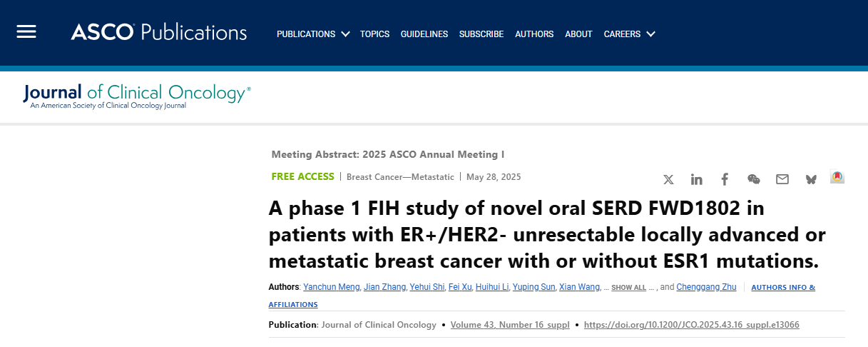Share article by email envelope icon

coord(782,179)
